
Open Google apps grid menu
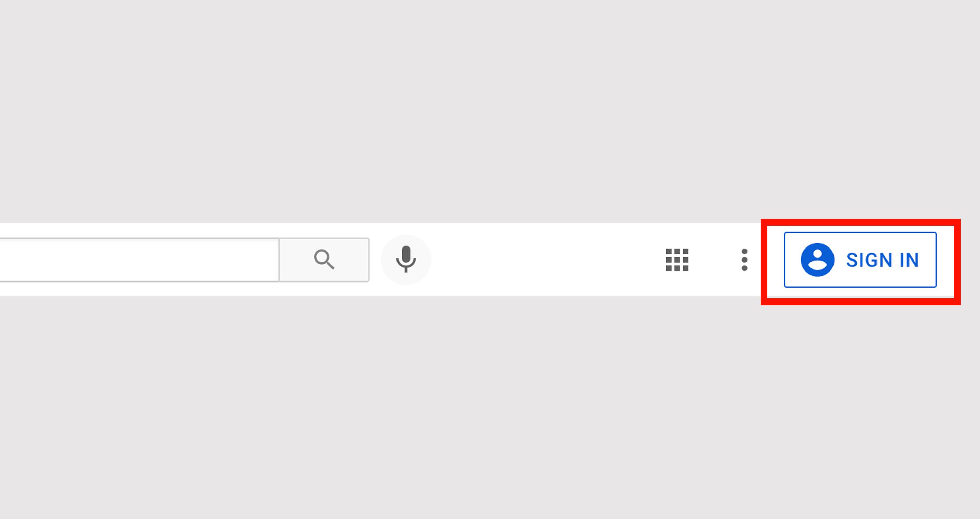pyautogui.click(x=677, y=259)
